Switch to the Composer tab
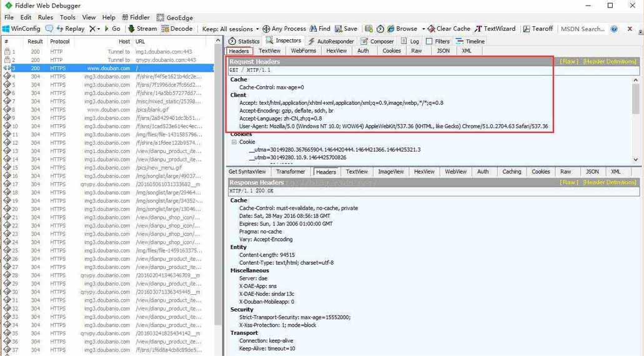The image size is (644, 356). 377,41
